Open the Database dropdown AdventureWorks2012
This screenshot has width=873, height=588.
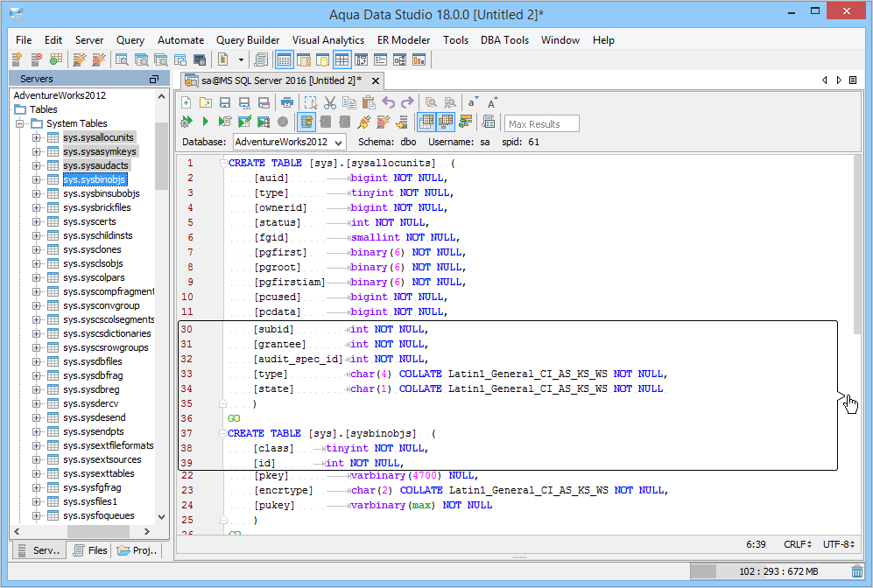289,142
